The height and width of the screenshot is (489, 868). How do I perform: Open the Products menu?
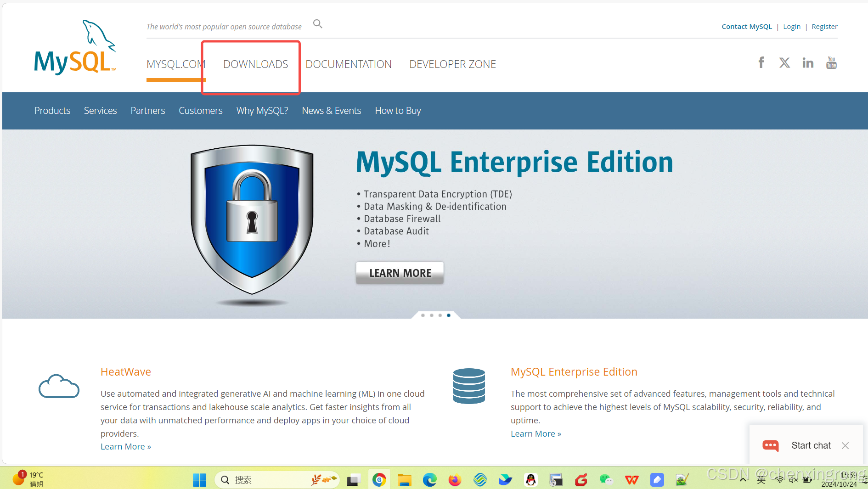coord(52,111)
